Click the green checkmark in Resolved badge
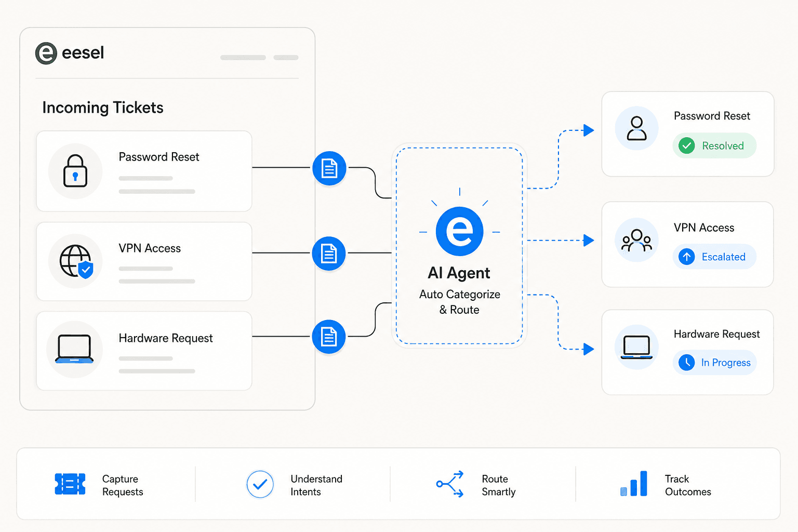This screenshot has width=798, height=532. click(687, 146)
